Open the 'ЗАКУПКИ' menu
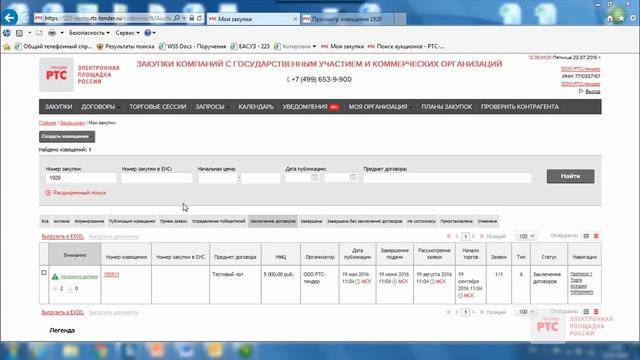Image resolution: width=640 pixels, height=360 pixels. click(x=58, y=107)
